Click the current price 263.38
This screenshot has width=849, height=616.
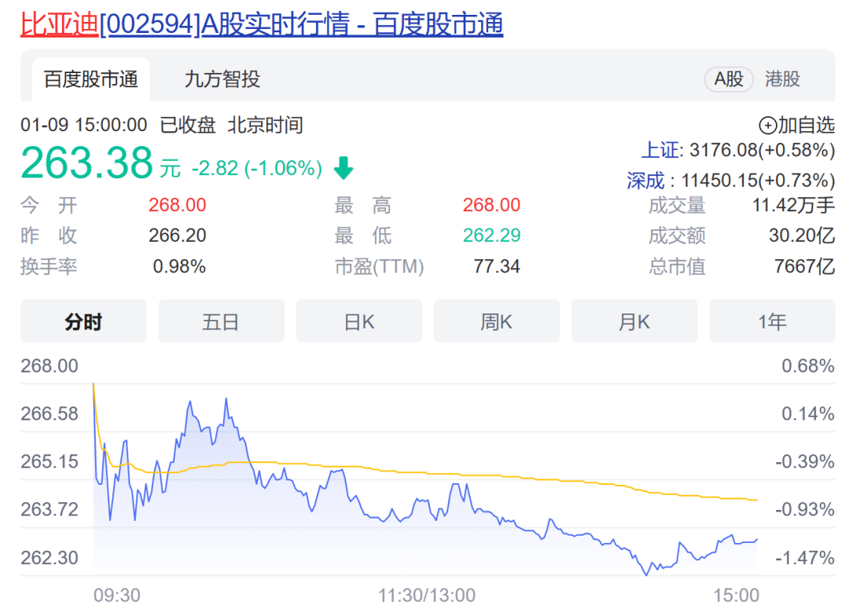tap(87, 163)
